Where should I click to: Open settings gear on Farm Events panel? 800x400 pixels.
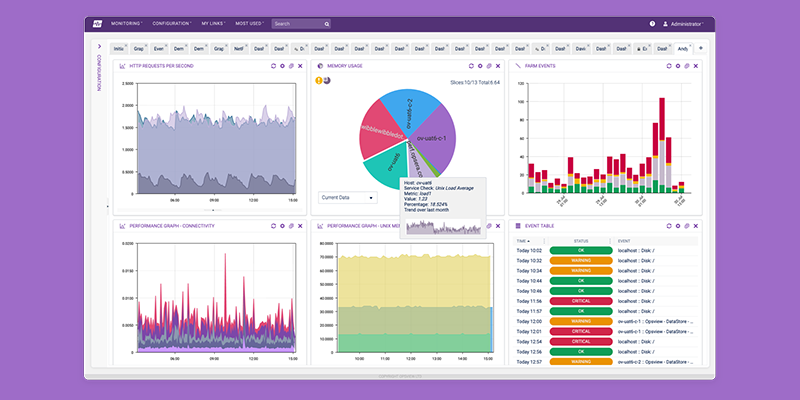pos(676,66)
